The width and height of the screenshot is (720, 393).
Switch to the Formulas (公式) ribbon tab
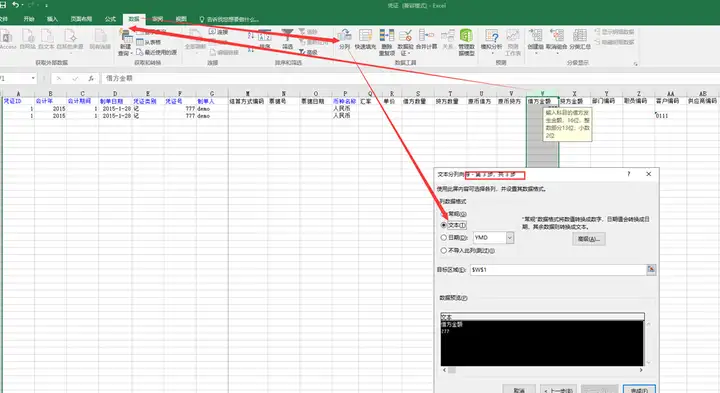110,19
